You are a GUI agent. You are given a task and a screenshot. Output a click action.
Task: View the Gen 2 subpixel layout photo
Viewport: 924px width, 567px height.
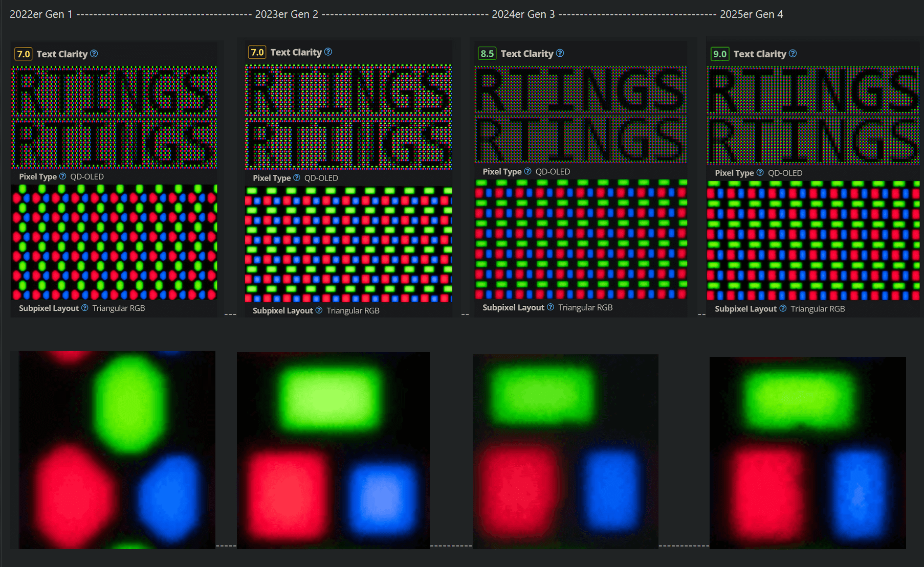coord(348,244)
